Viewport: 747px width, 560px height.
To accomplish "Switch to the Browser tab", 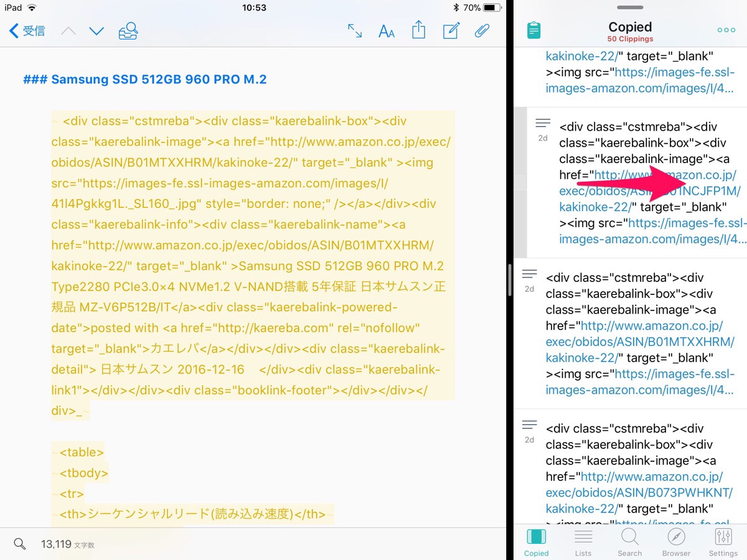I will point(677,542).
